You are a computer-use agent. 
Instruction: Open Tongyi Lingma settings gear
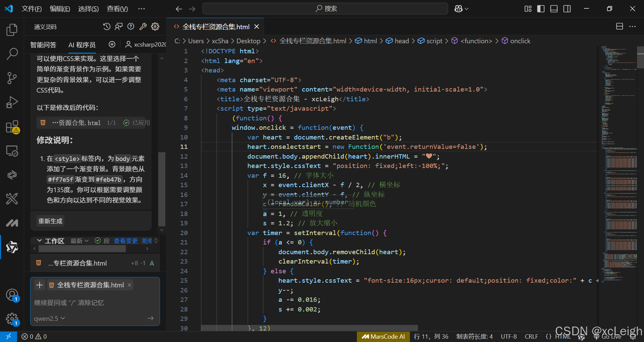pyautogui.click(x=155, y=26)
